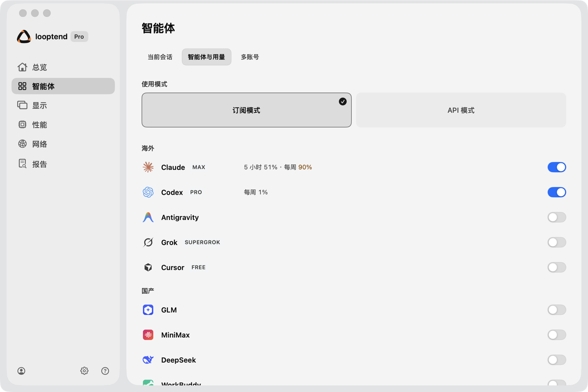Enable the Antigravity toggle
The image size is (588, 392).
click(x=557, y=217)
